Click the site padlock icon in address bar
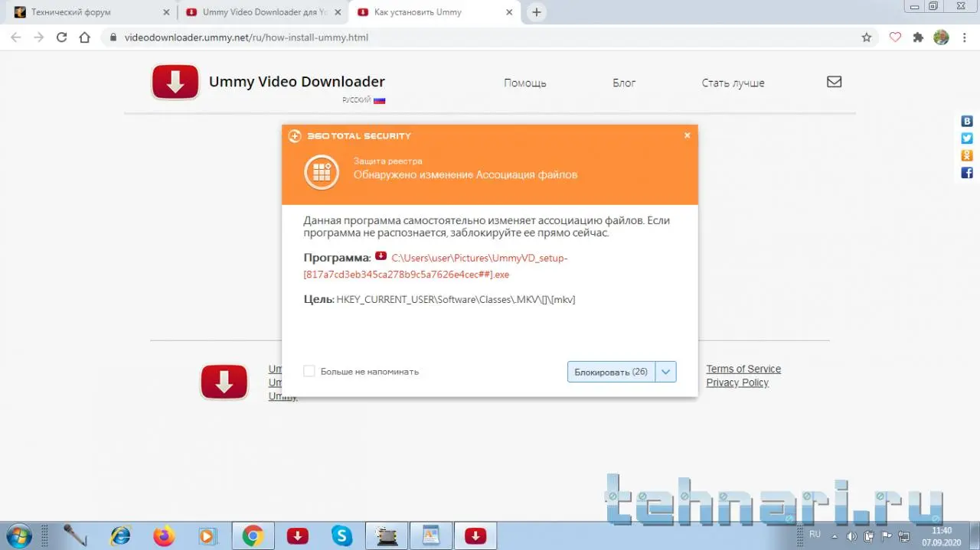 113,37
